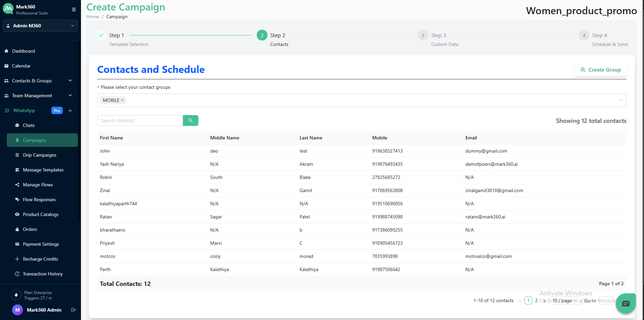Click the Search contacts input field

[x=140, y=121]
